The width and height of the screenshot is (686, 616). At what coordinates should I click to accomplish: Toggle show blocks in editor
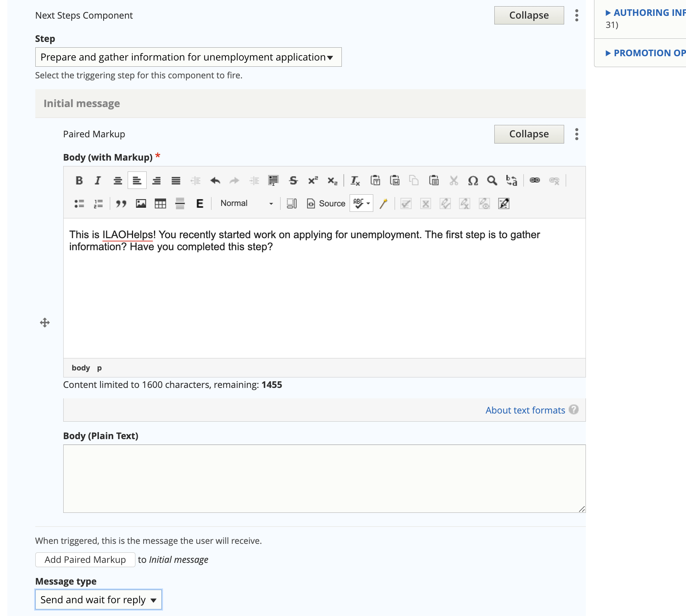click(x=291, y=203)
